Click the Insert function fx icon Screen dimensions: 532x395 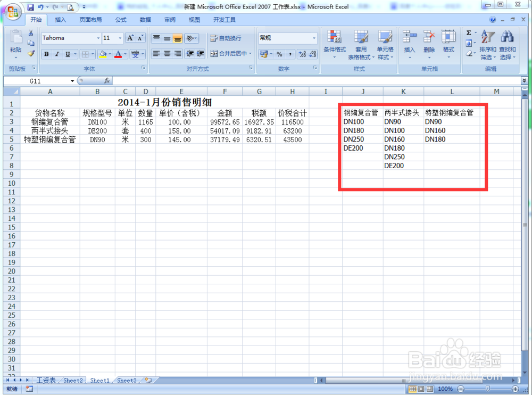[x=107, y=80]
